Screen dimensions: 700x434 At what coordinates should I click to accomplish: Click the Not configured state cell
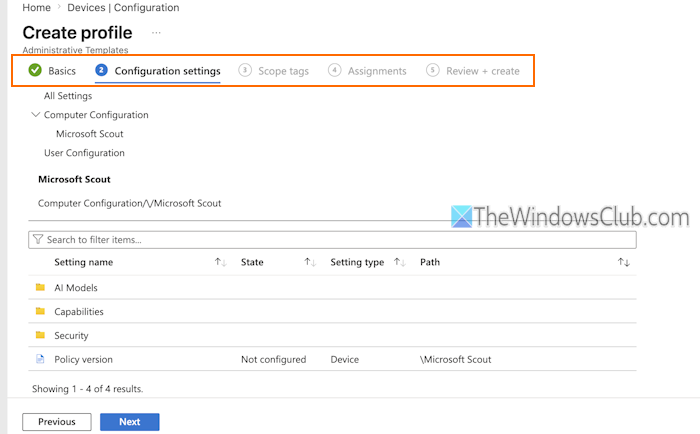point(274,359)
